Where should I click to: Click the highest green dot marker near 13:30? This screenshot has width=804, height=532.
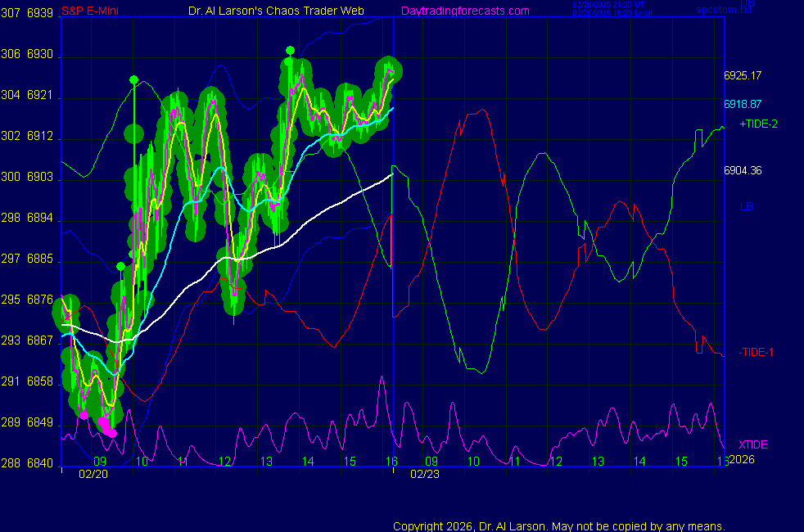pyautogui.click(x=290, y=51)
